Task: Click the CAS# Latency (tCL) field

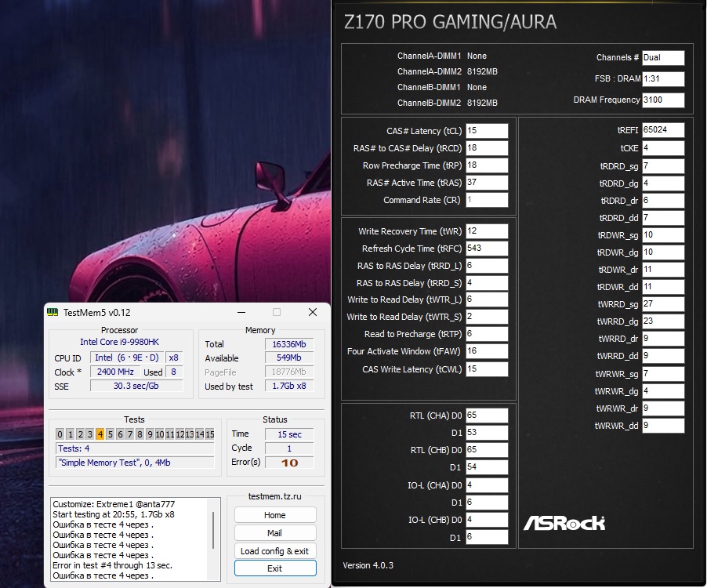Action: click(487, 131)
